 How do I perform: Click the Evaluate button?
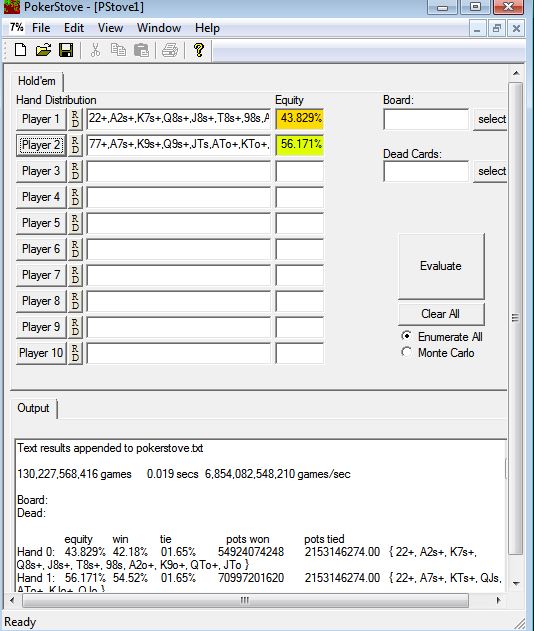pyautogui.click(x=441, y=266)
